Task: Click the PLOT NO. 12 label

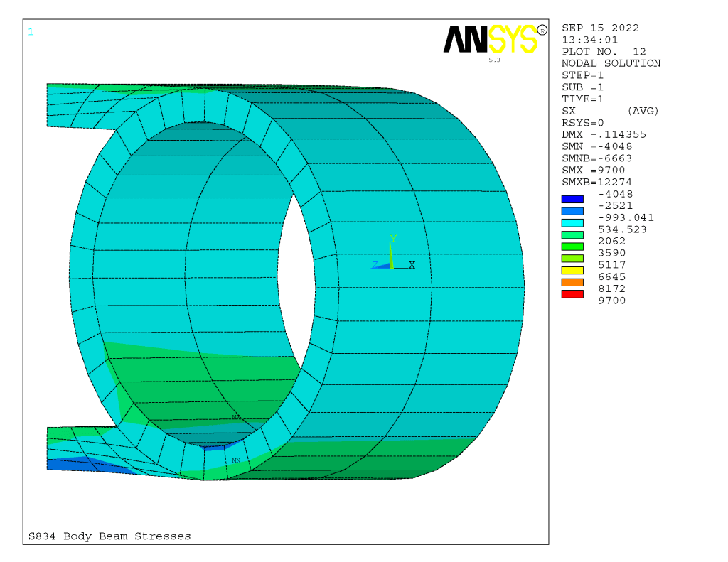Action: 604,52
